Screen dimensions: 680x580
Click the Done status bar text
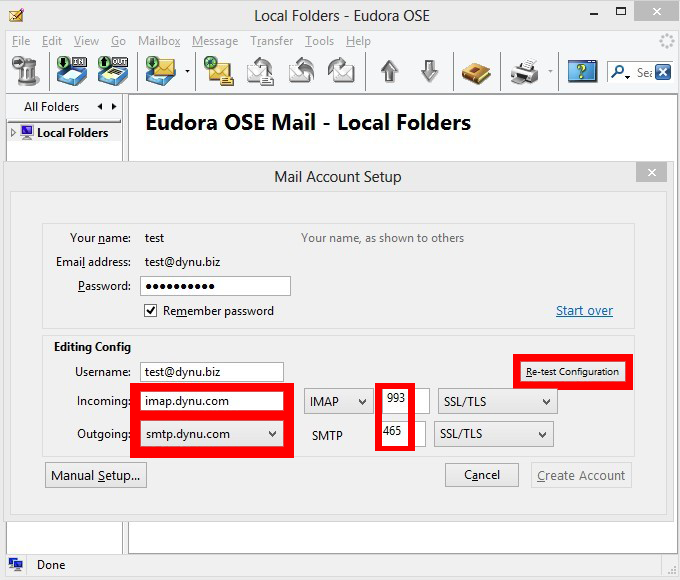51,564
